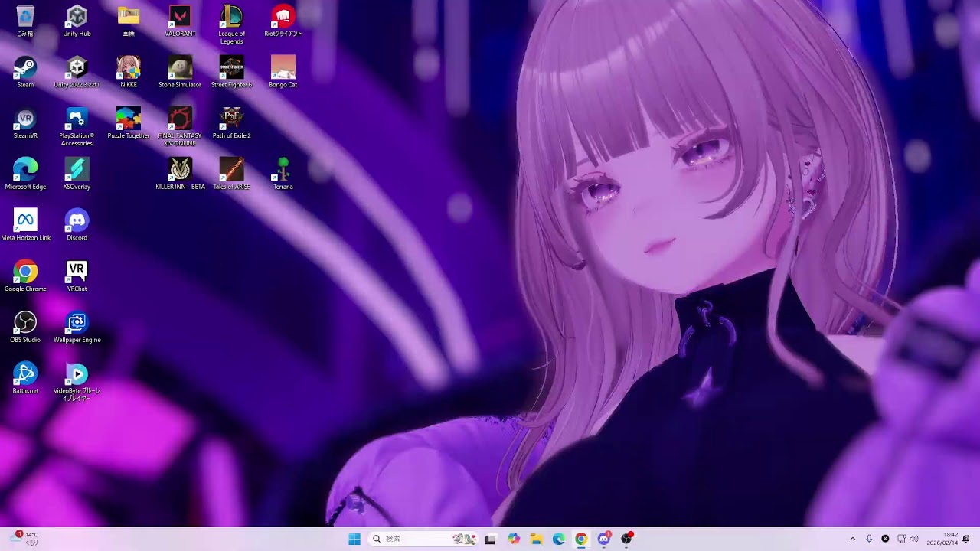Open the weather widget showing 14°C
Screen dimensions: 980x551
point(23,539)
